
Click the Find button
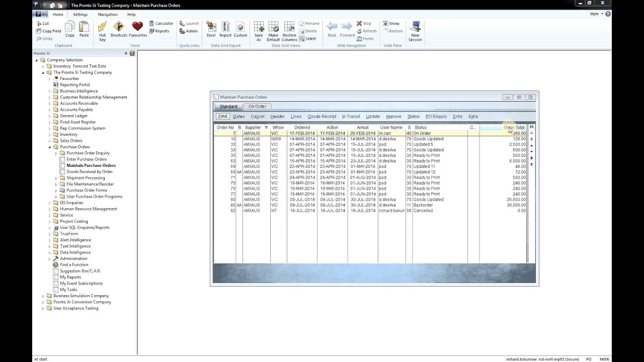[x=222, y=116]
